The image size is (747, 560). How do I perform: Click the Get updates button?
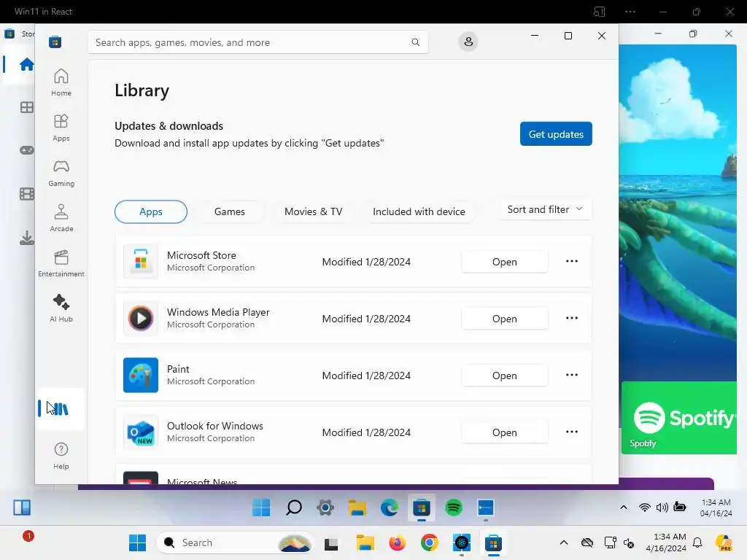(x=556, y=134)
